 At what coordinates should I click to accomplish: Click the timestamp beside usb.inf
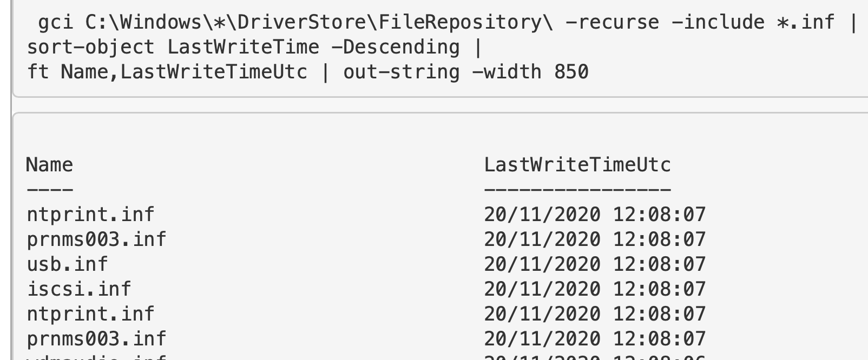[595, 264]
